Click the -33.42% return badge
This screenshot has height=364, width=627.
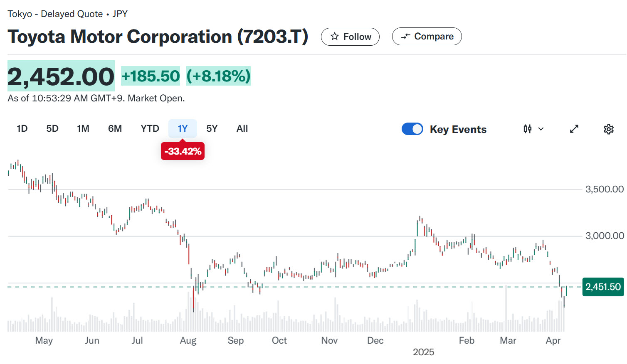(x=183, y=151)
